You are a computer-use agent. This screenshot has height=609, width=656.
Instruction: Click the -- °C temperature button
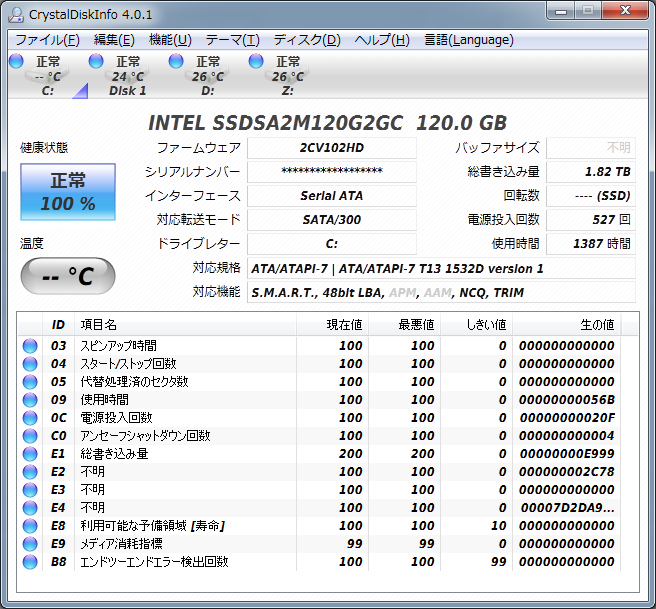[x=68, y=276]
